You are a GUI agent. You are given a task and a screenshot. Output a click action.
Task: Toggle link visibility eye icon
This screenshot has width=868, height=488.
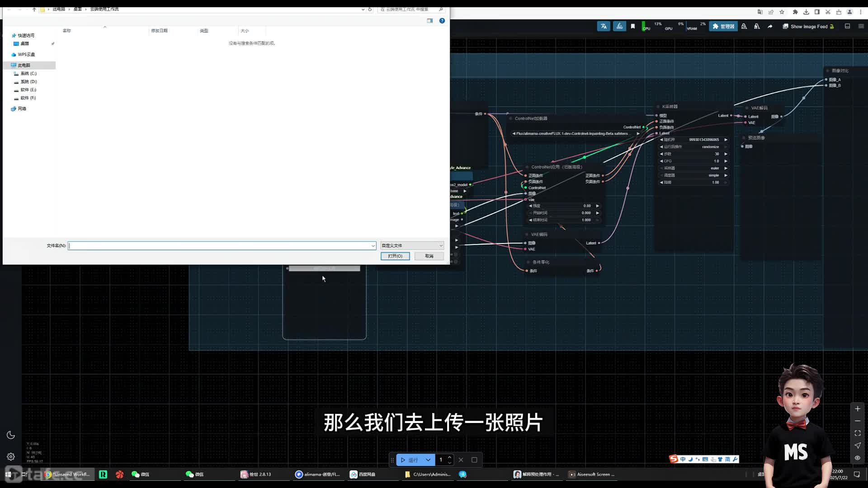pos(858,458)
